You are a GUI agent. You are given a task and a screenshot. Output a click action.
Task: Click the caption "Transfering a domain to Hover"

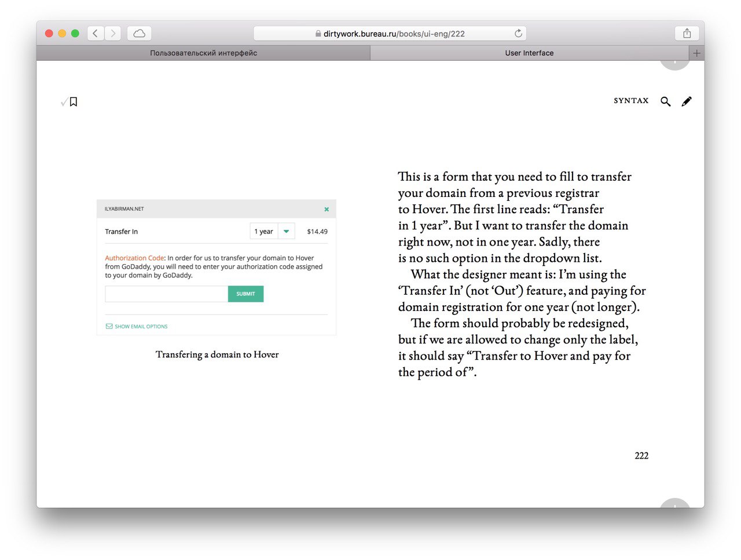(217, 354)
